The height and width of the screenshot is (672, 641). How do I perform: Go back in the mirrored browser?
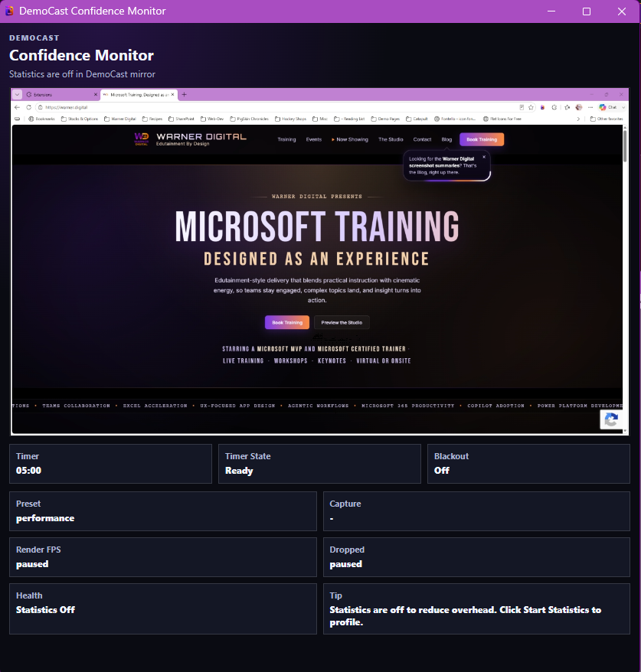(x=17, y=107)
